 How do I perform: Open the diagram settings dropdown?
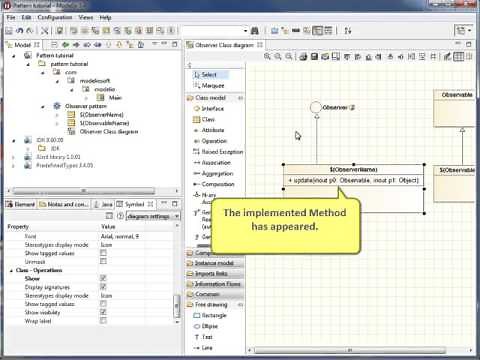(x=177, y=216)
